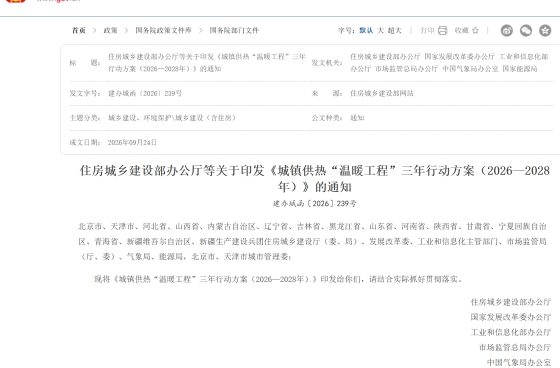
Task: Click signature line 市场监管总局办公厅
Action: (515, 347)
